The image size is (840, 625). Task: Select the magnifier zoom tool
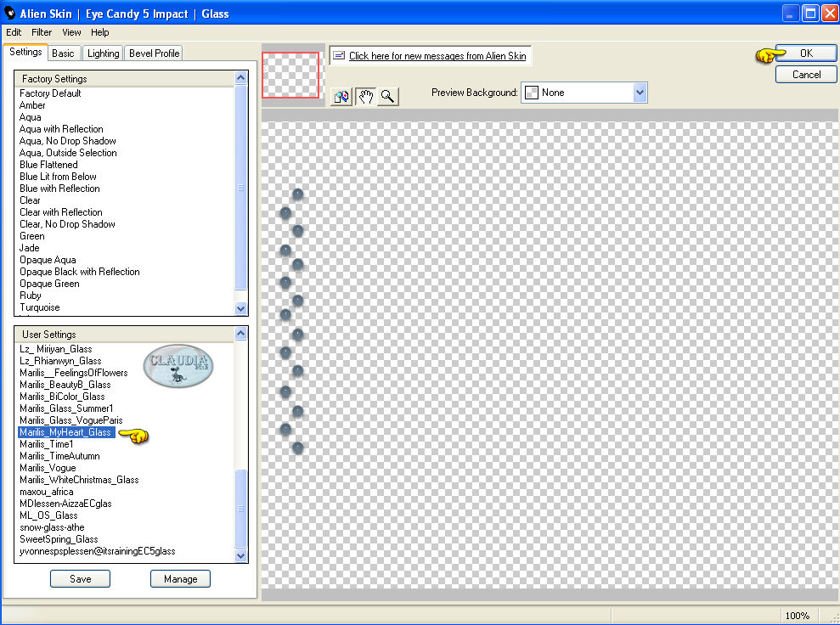coord(388,97)
